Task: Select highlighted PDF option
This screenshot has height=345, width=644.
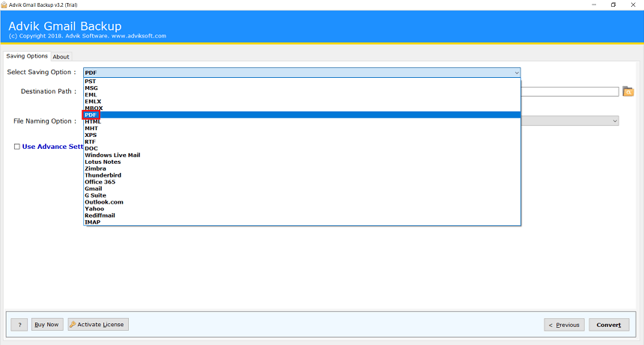Action: pyautogui.click(x=302, y=115)
